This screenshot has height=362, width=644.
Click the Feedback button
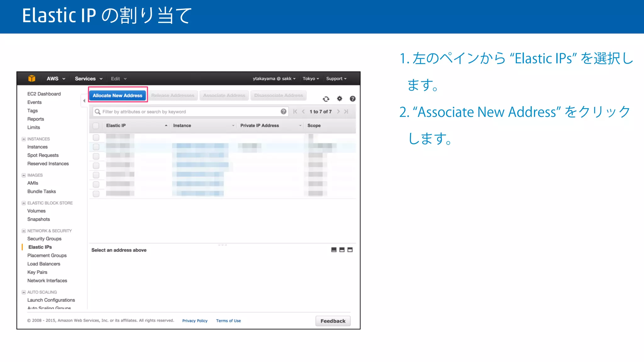coord(333,321)
